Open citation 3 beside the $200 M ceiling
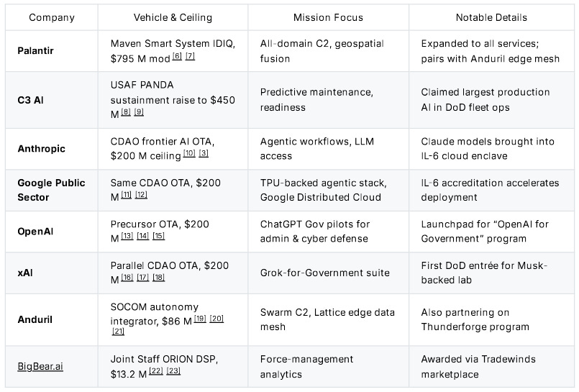 (x=204, y=153)
